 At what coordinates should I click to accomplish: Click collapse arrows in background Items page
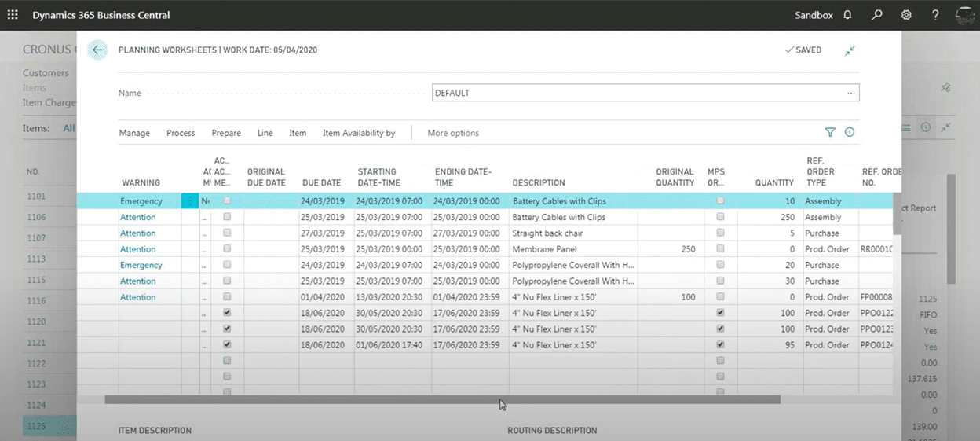pos(946,127)
